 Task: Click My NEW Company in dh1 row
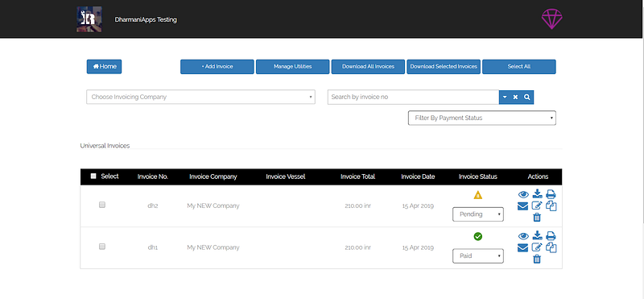(x=213, y=247)
